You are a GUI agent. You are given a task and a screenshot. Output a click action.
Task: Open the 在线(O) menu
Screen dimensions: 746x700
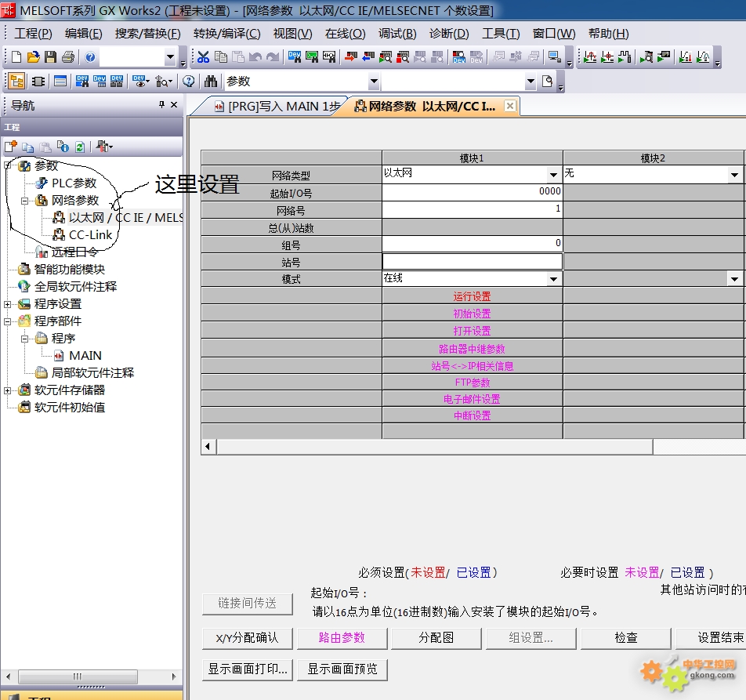click(345, 33)
